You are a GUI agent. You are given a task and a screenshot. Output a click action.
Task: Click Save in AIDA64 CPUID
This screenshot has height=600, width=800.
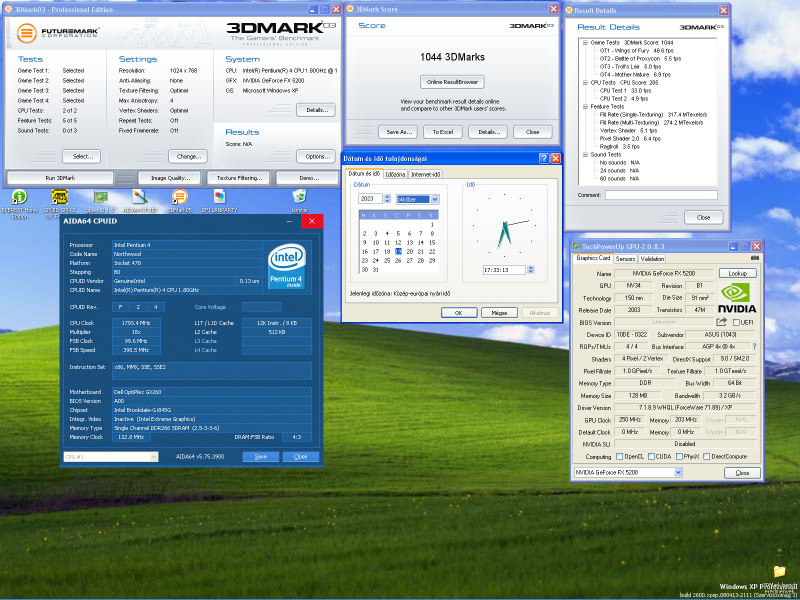[x=261, y=457]
